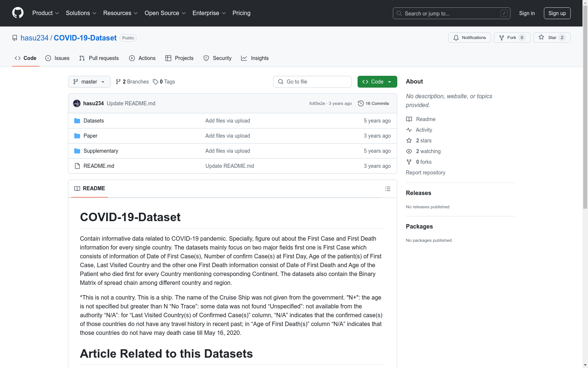
Task: Click the Paper folder icon
Action: [x=77, y=136]
